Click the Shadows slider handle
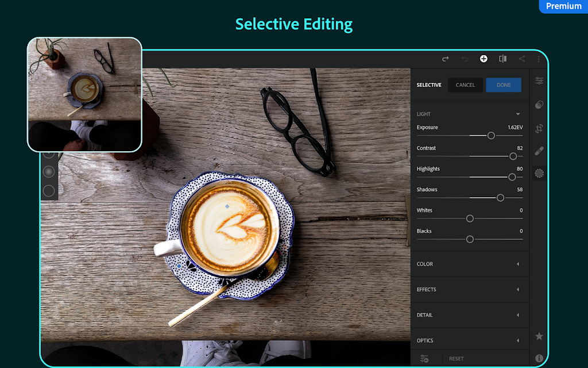 500,198
